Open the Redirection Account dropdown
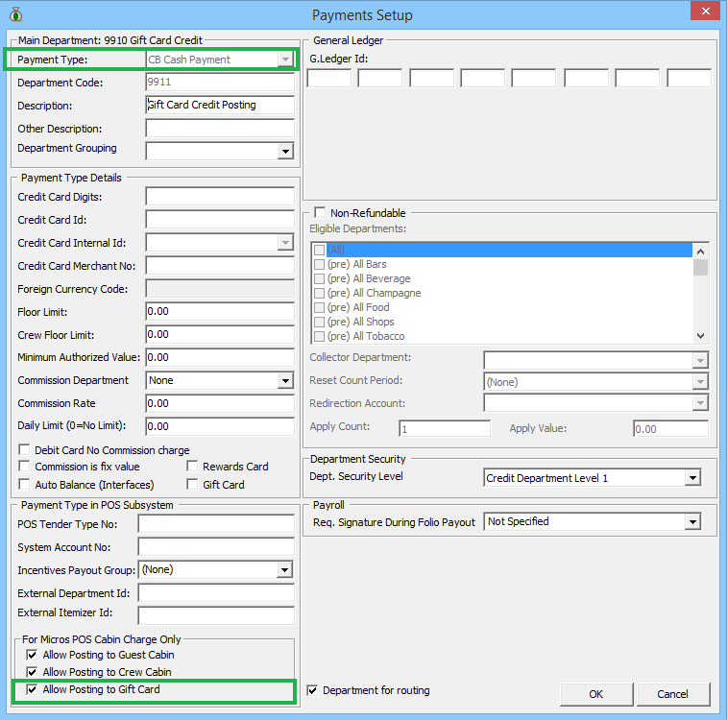This screenshot has width=728, height=720. (x=700, y=403)
